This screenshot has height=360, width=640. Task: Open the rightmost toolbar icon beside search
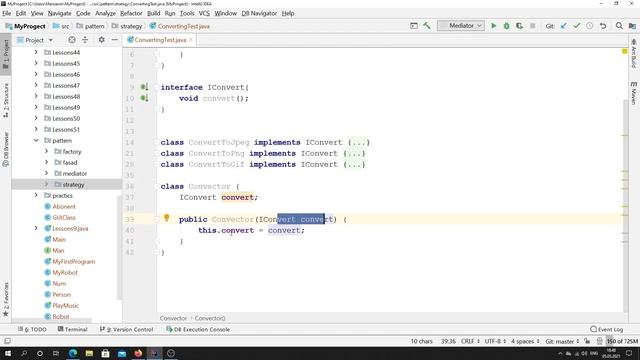coord(632,26)
